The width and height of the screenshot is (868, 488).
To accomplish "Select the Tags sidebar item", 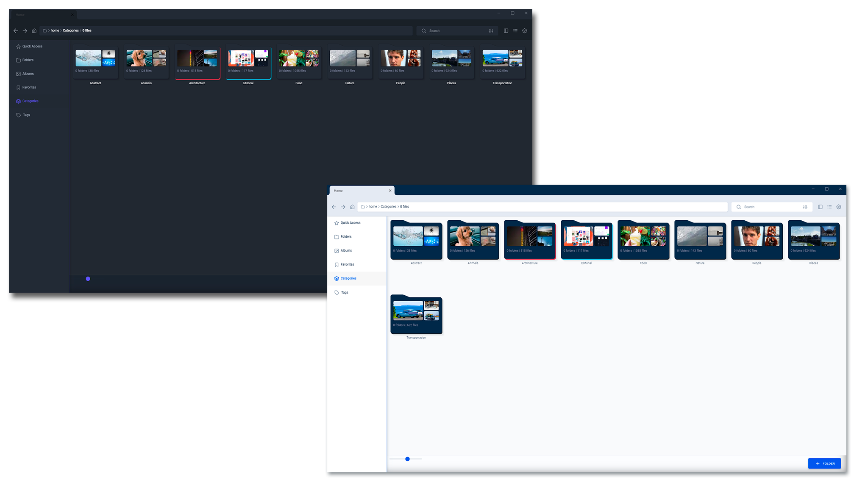I will [344, 292].
